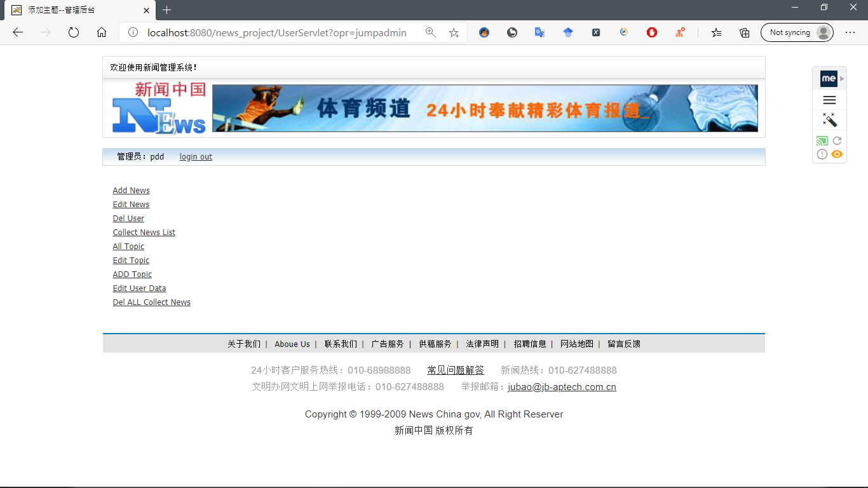Go to the browser home page icon
The width and height of the screenshot is (868, 488).
click(x=102, y=32)
